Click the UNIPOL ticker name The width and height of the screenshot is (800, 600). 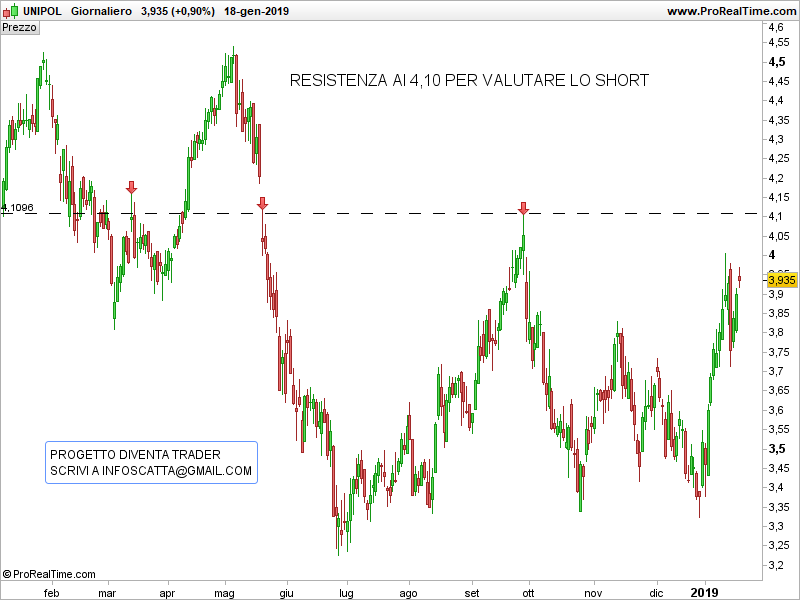[x=43, y=11]
